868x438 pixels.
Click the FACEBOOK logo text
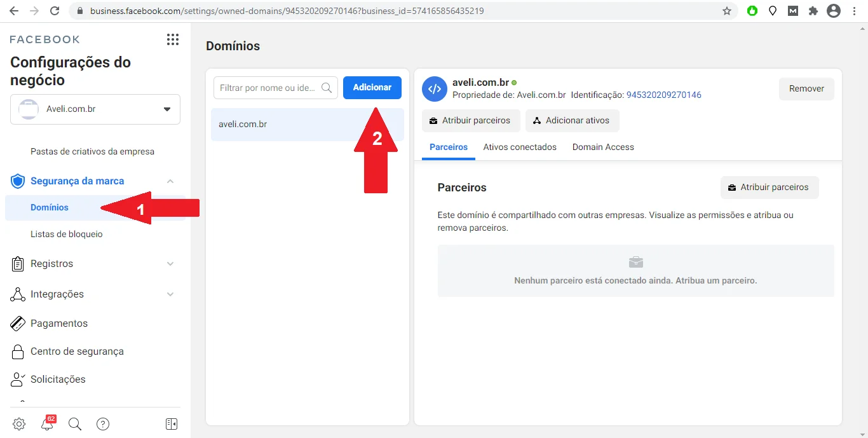coord(45,39)
